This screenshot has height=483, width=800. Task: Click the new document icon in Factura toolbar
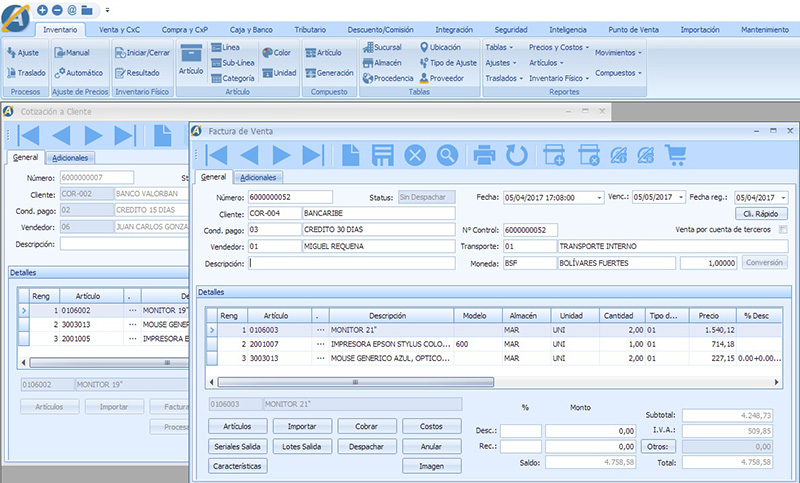point(351,155)
